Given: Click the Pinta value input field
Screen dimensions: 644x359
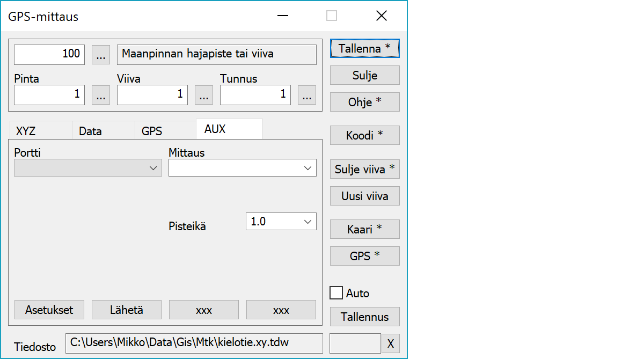Looking at the screenshot, I should tap(49, 95).
